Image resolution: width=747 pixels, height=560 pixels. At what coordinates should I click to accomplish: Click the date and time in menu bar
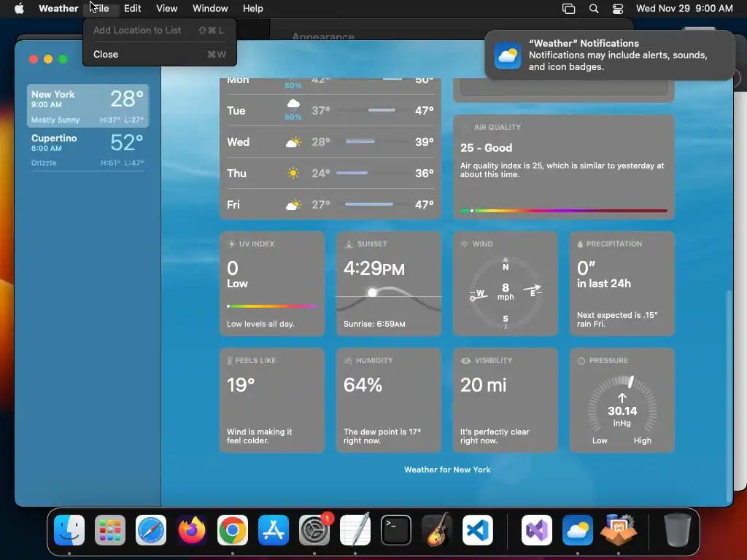[x=684, y=8]
